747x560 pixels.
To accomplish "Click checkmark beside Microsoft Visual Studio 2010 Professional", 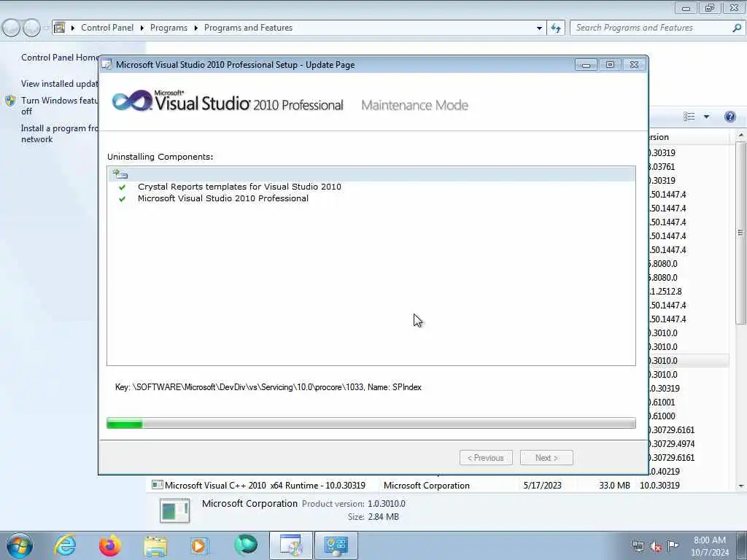I will (123, 199).
